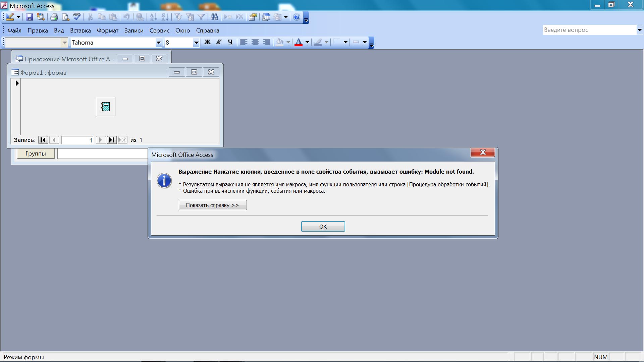Go to first record in Форма1

click(x=43, y=140)
